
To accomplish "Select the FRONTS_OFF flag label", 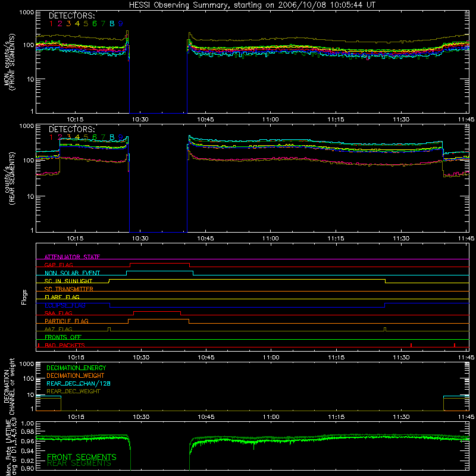I will pyautogui.click(x=63, y=337).
